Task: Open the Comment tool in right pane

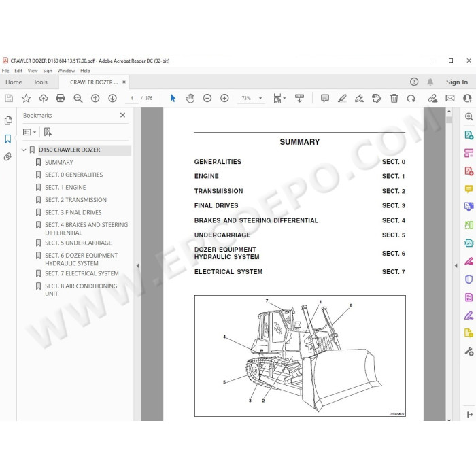Action: (469, 189)
